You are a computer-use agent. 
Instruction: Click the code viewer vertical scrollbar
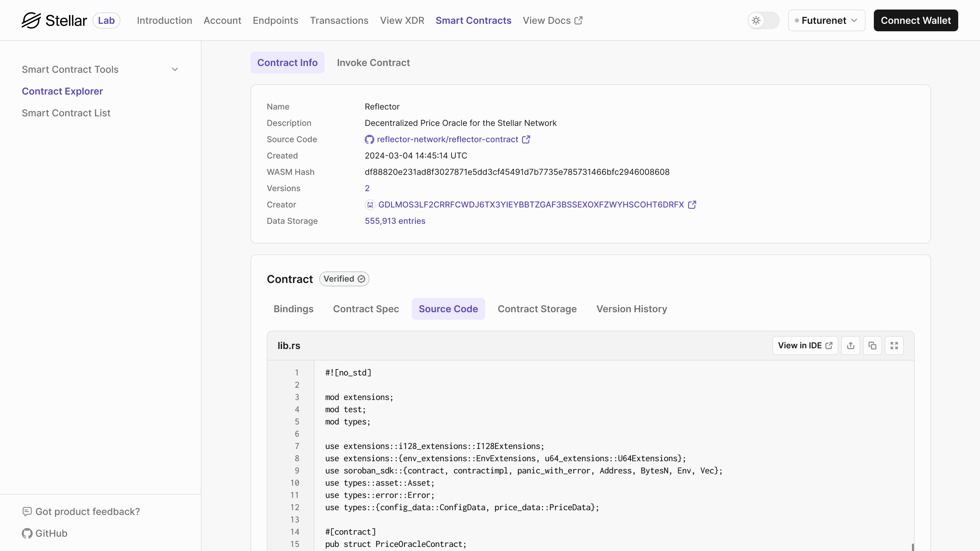pyautogui.click(x=913, y=547)
